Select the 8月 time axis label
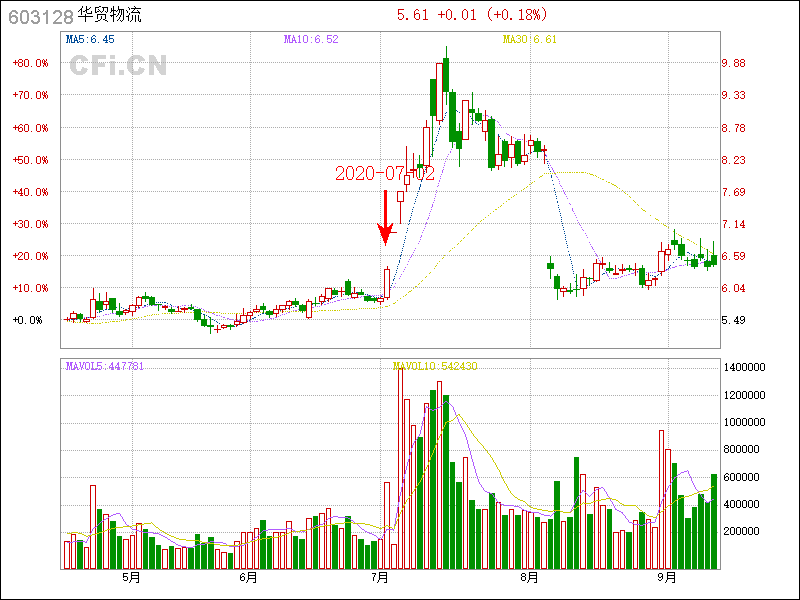The image size is (800, 600). (x=529, y=578)
